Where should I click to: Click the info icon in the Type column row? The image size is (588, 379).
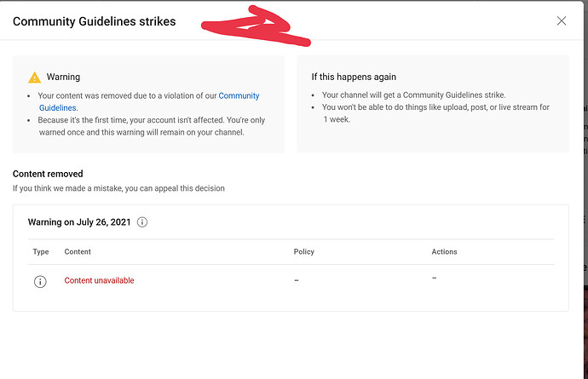[40, 282]
